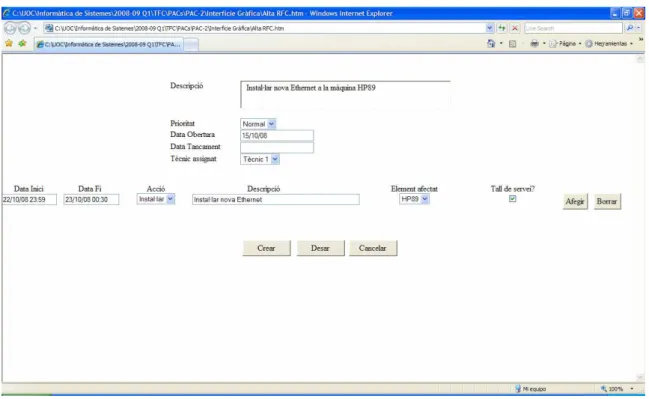The width and height of the screenshot is (649, 399).
Task: Open the address bar history dropdown
Action: pyautogui.click(x=490, y=28)
